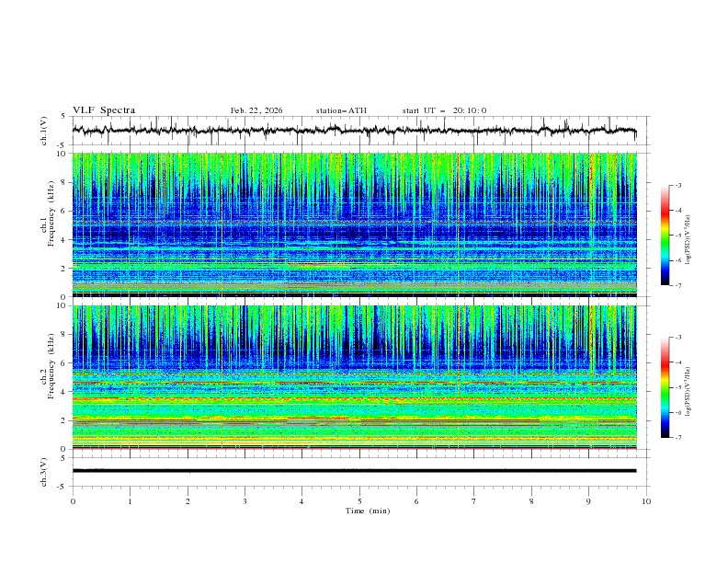Click the ch.3 flat voltage trace
Screen dimensions: 728x563
click(354, 471)
